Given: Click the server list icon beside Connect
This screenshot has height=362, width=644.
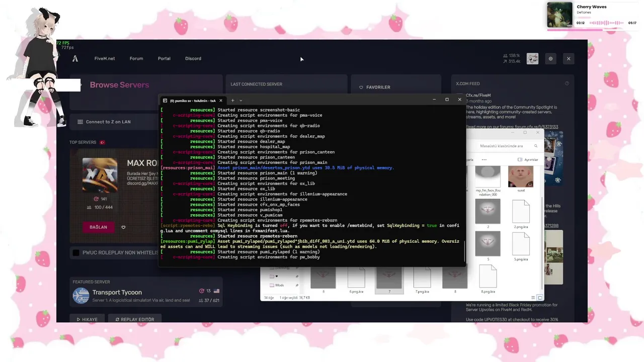Looking at the screenshot, I should coord(80,122).
